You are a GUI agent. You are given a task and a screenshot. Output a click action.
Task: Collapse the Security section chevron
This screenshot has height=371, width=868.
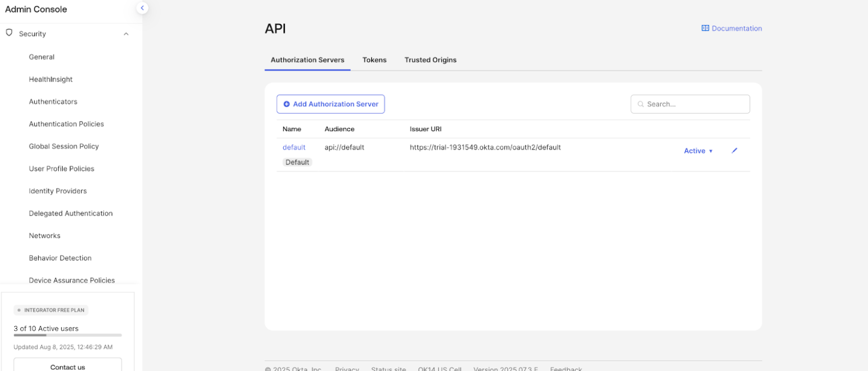[126, 34]
